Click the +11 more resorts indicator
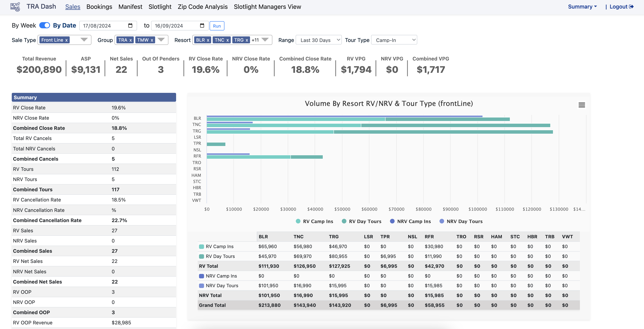 (x=255, y=40)
